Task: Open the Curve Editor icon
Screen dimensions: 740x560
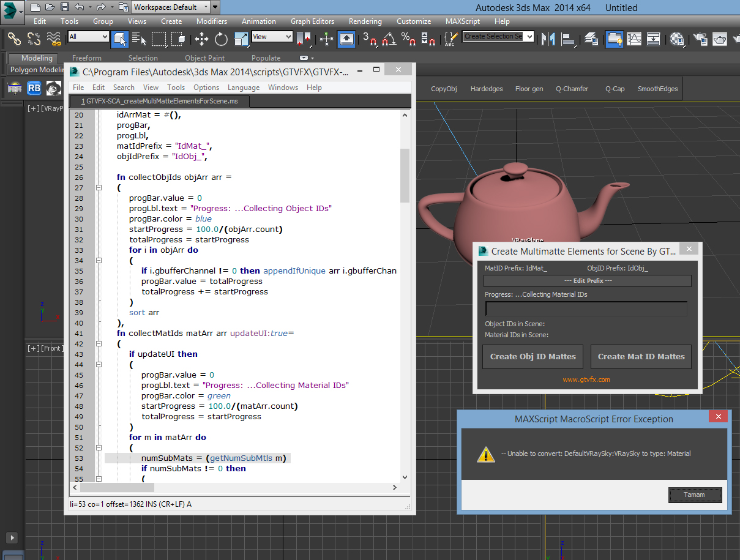Action: 633,39
